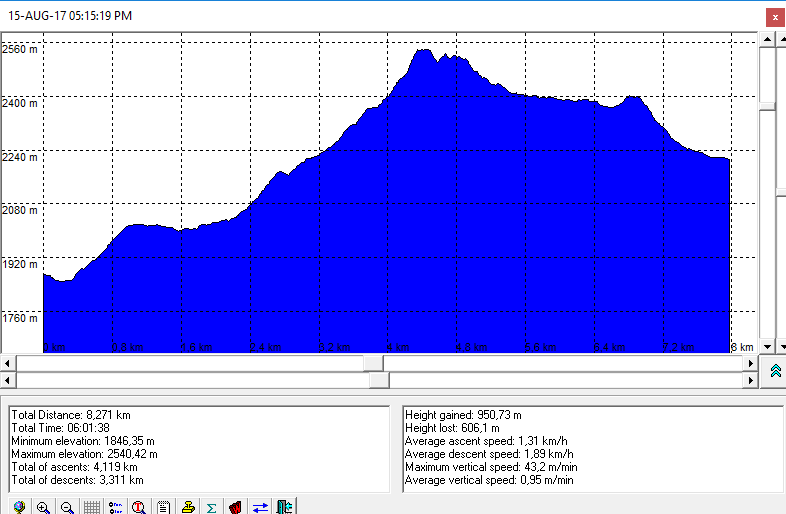The width and height of the screenshot is (786, 514).
Task: Toggle the grid lines icon
Action: [x=91, y=507]
